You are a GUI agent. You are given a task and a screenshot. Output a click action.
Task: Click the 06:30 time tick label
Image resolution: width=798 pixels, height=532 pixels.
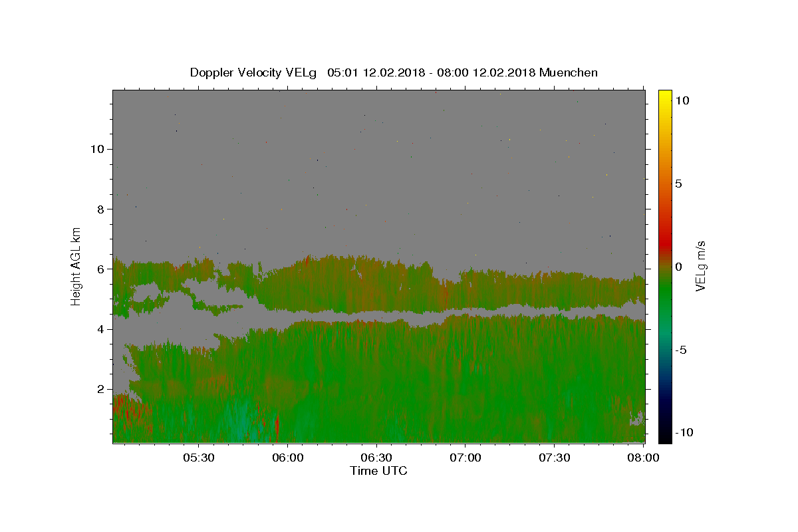point(376,458)
